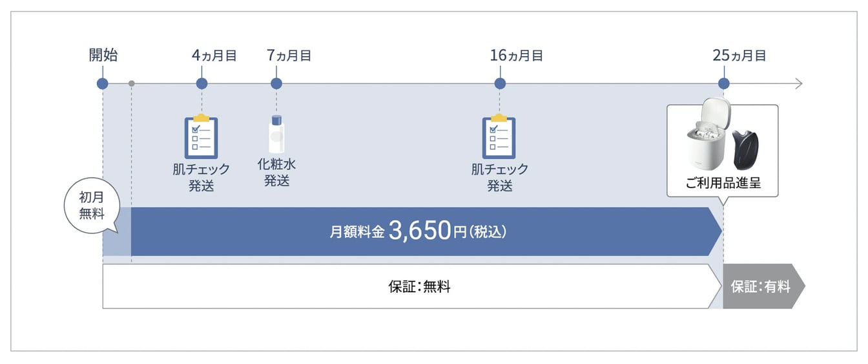The image size is (868, 364).
Task: Click the 16ヵ月目 skin check clipboard icon
Action: click(x=499, y=136)
